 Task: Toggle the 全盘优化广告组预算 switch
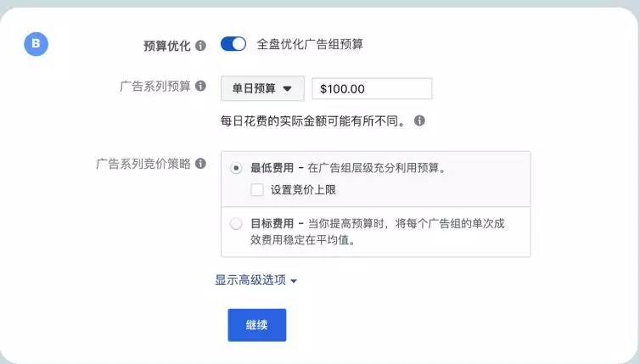233,44
